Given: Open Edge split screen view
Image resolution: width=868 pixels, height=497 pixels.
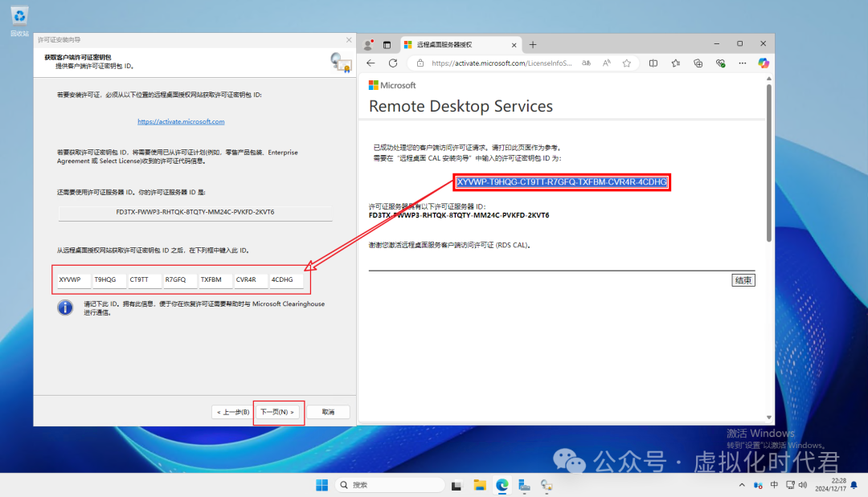Looking at the screenshot, I should click(x=653, y=63).
